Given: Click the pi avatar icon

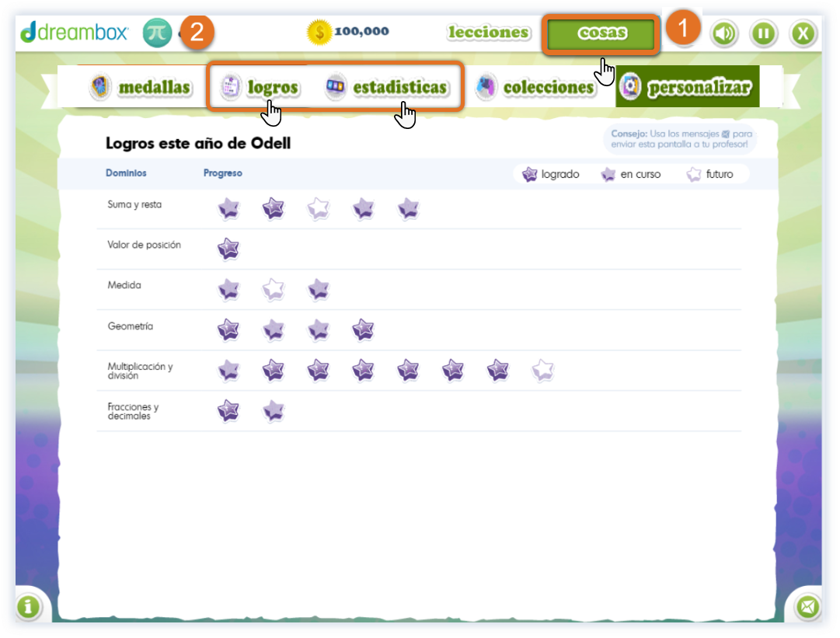Looking at the screenshot, I should [157, 33].
